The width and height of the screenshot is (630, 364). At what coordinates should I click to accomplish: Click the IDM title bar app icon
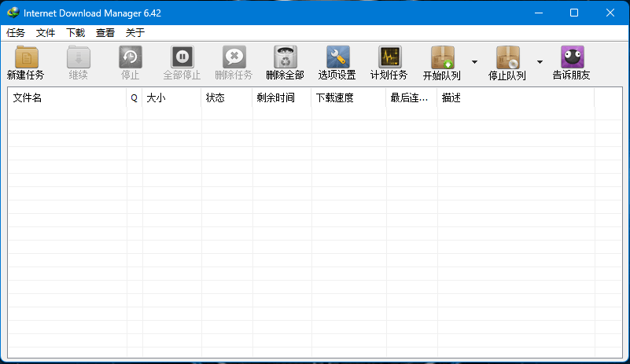(13, 13)
